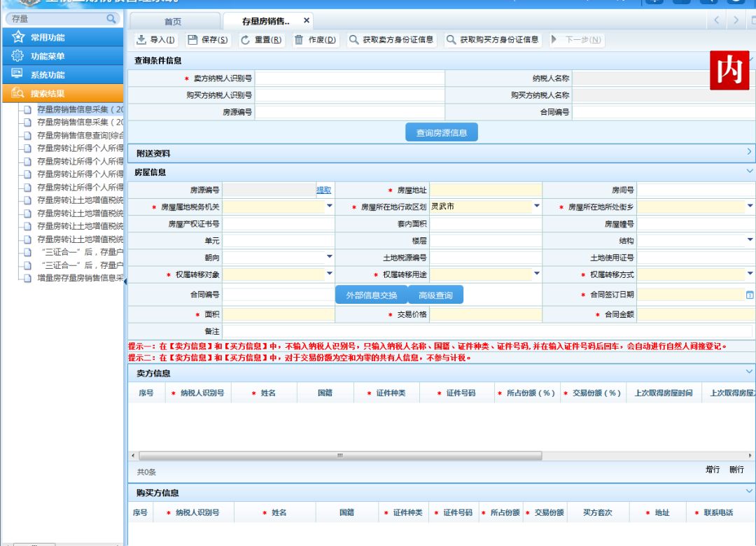Collapse the 卖方信息 section
Viewport: 756px width, 546px height.
749,372
